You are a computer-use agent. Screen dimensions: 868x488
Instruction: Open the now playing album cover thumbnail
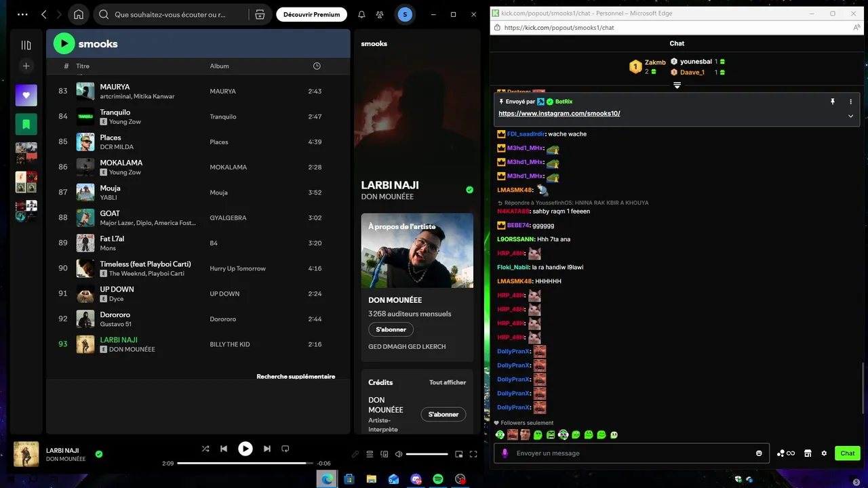click(x=26, y=454)
